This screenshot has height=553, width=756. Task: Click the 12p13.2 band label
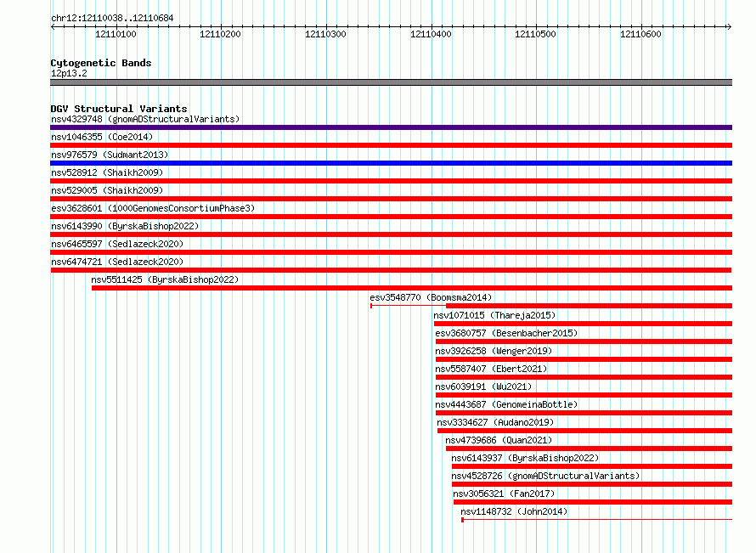69,73
